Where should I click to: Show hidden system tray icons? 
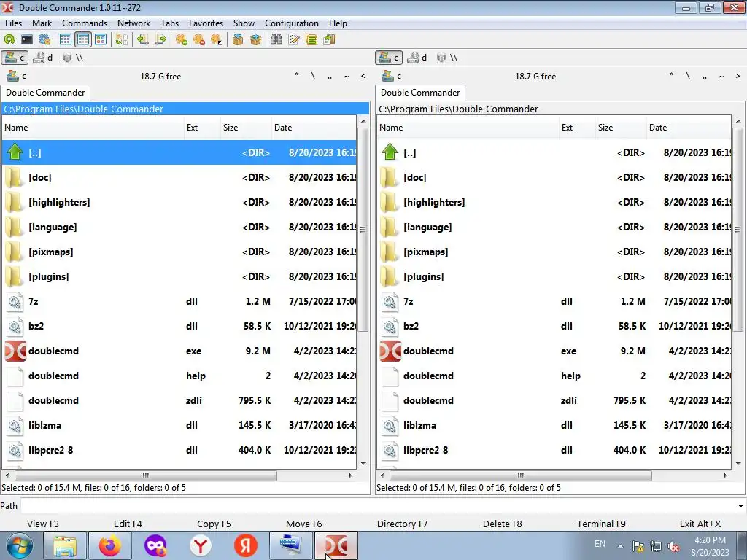(620, 546)
